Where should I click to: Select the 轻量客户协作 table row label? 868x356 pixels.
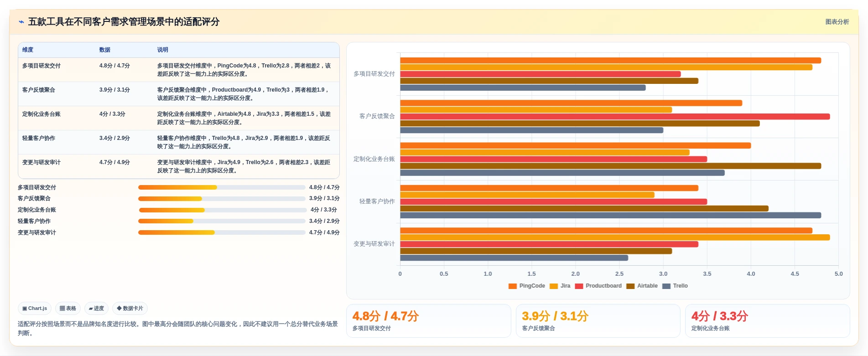pyautogui.click(x=39, y=139)
